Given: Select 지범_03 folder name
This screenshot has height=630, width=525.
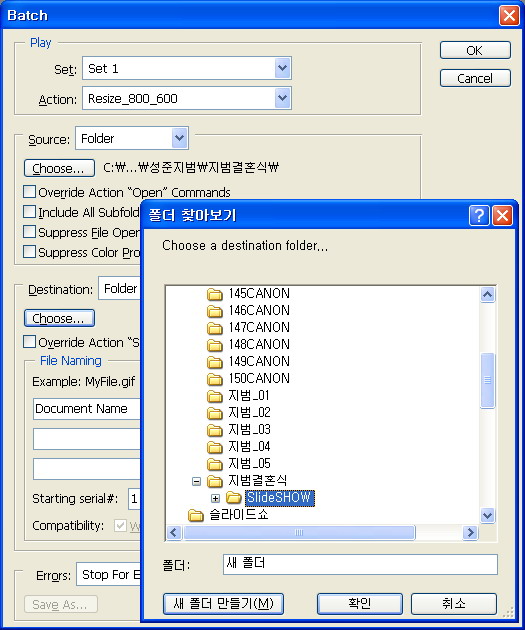Looking at the screenshot, I should [x=249, y=430].
